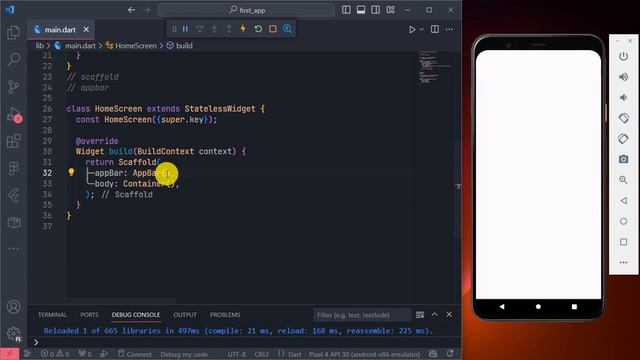
Task: Click emulator power button
Action: click(x=623, y=56)
